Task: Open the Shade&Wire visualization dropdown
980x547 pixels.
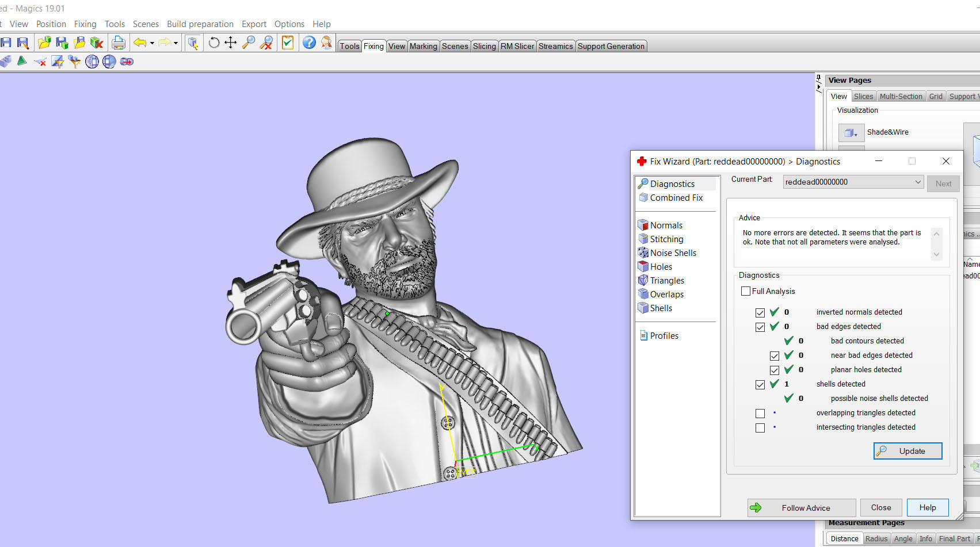Action: [x=851, y=132]
